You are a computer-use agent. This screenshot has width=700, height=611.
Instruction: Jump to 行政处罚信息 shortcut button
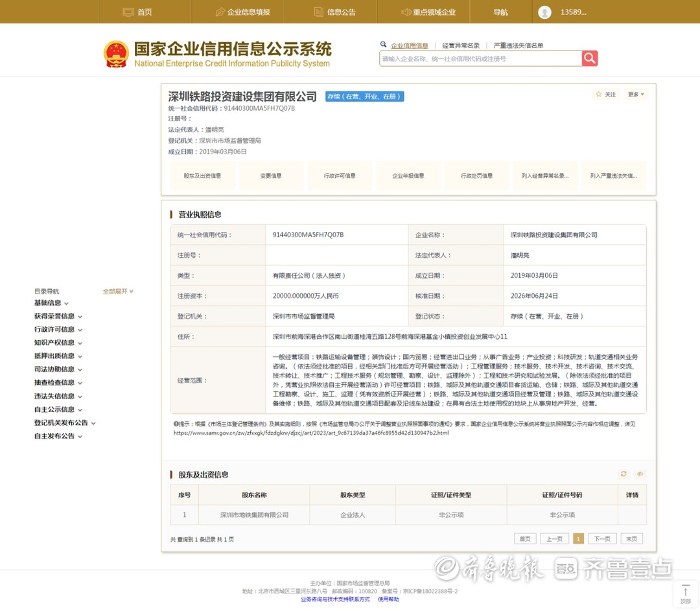(477, 176)
